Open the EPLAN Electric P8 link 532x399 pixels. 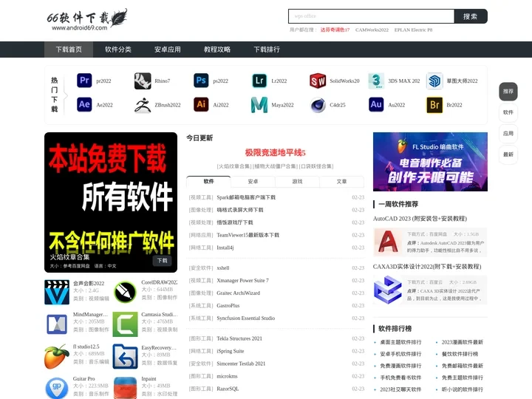(413, 30)
